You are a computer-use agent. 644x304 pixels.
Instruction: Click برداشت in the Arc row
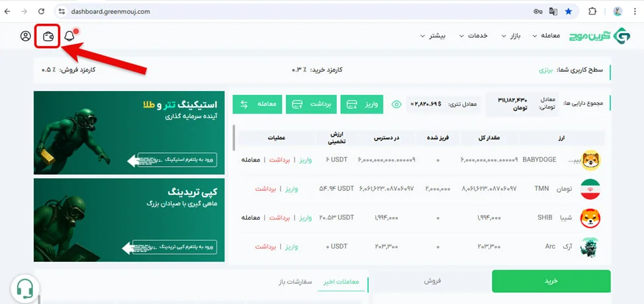point(266,247)
